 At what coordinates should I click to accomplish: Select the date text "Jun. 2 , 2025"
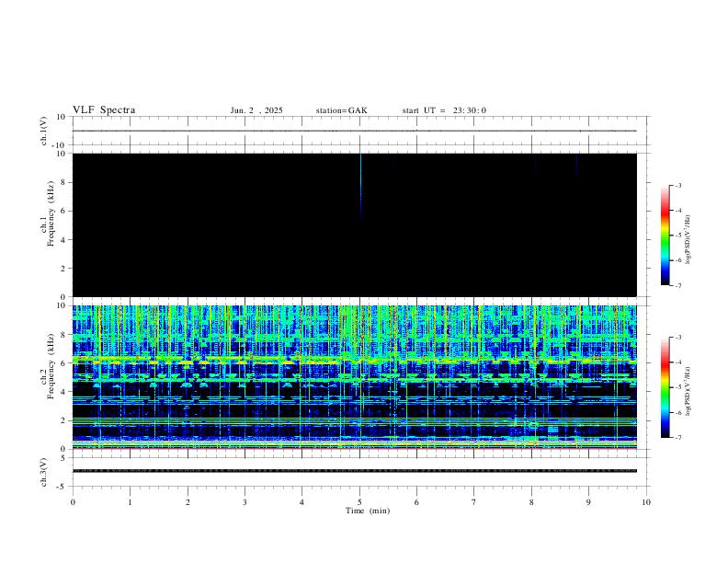coord(256,110)
